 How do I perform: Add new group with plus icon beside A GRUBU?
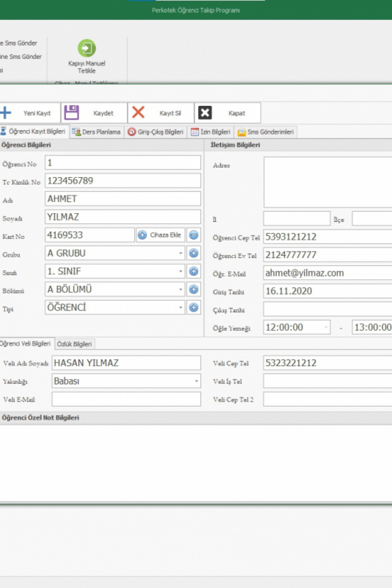194,253
